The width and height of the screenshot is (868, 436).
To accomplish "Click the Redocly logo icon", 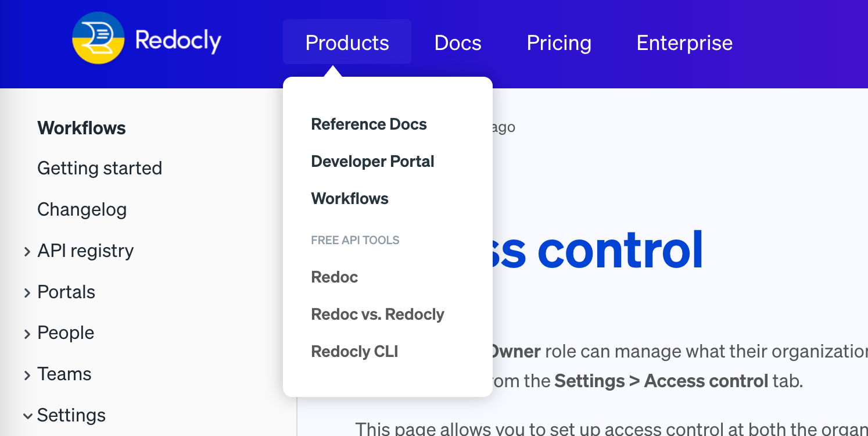I will [x=98, y=38].
